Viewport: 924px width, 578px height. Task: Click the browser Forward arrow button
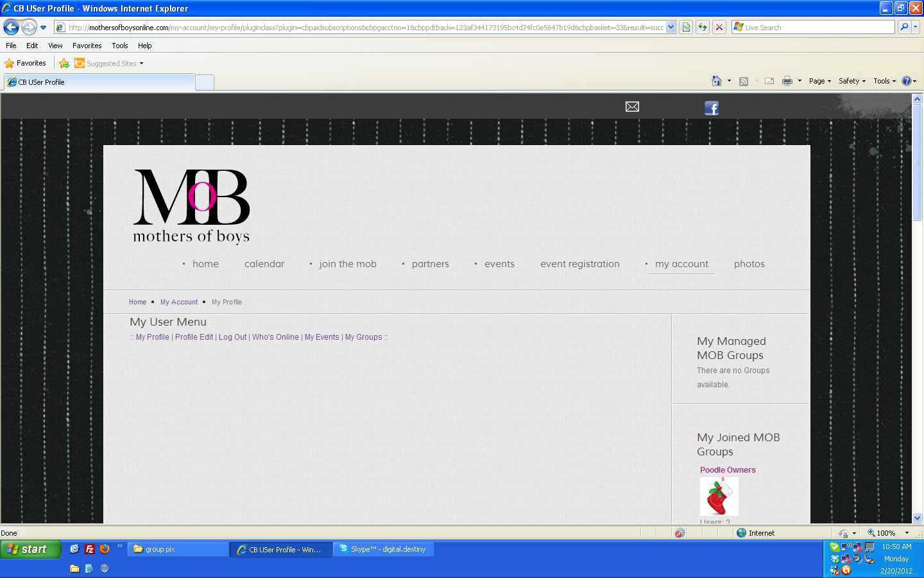click(29, 27)
